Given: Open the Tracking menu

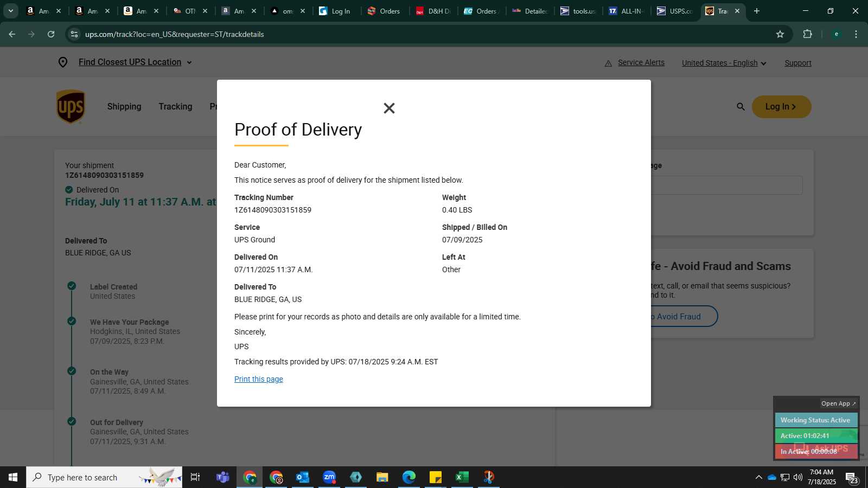Looking at the screenshot, I should coord(175,107).
